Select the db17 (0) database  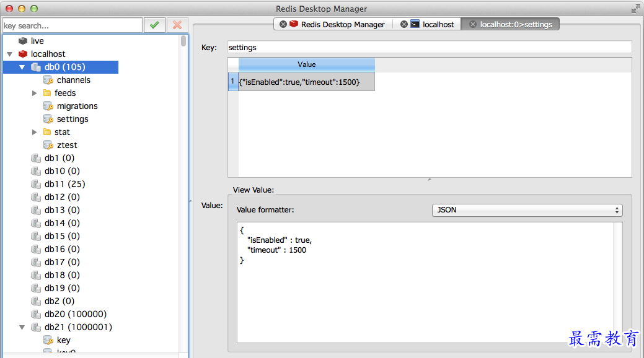click(62, 262)
